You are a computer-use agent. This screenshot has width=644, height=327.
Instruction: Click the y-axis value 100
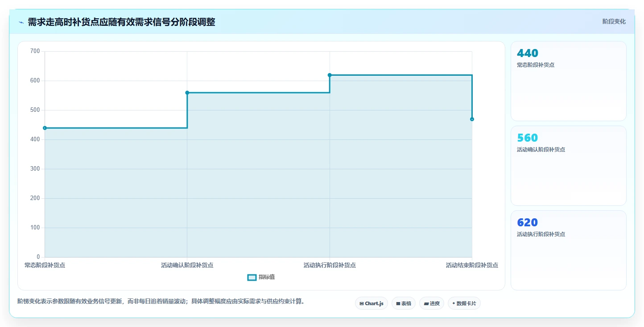point(35,228)
